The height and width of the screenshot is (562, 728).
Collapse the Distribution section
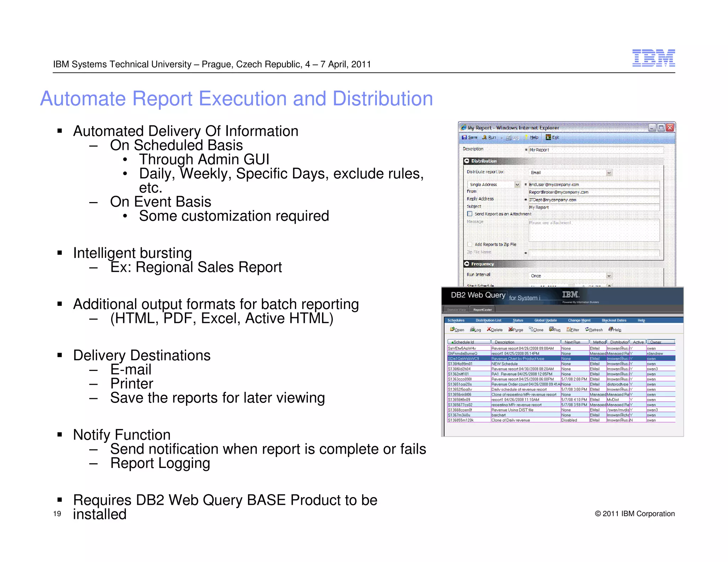(467, 161)
